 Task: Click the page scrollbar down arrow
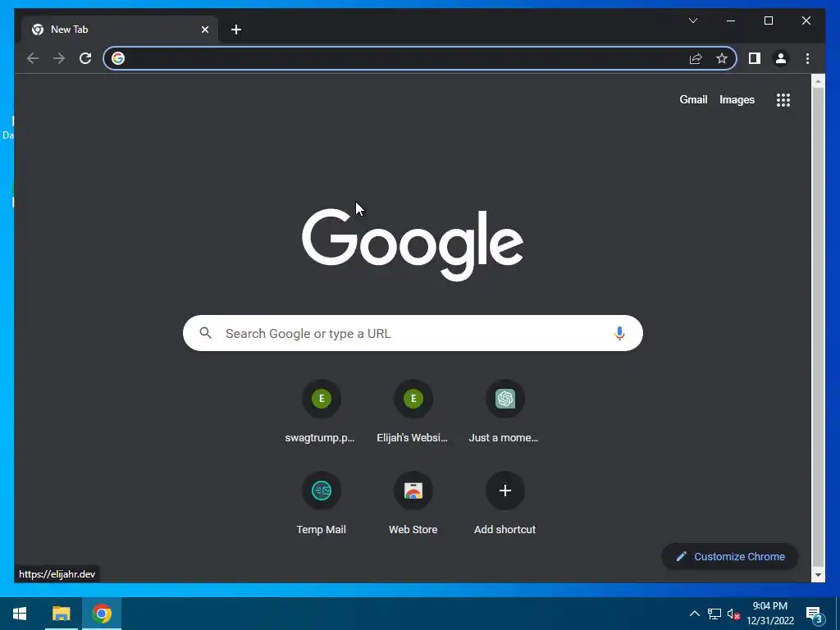(818, 575)
